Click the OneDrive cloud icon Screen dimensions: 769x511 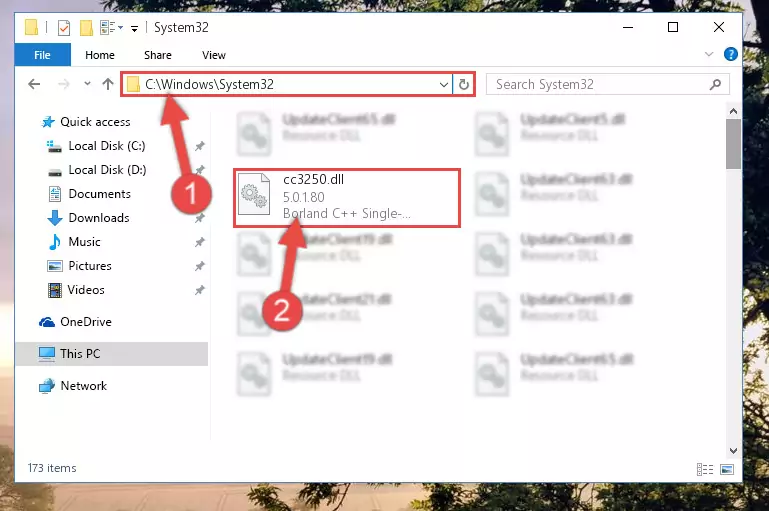47,322
